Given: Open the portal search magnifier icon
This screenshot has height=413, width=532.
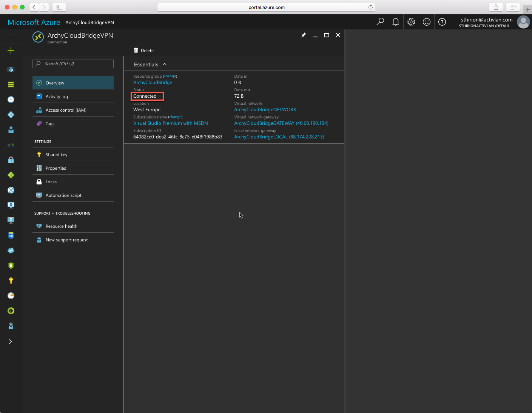Looking at the screenshot, I should pos(380,22).
